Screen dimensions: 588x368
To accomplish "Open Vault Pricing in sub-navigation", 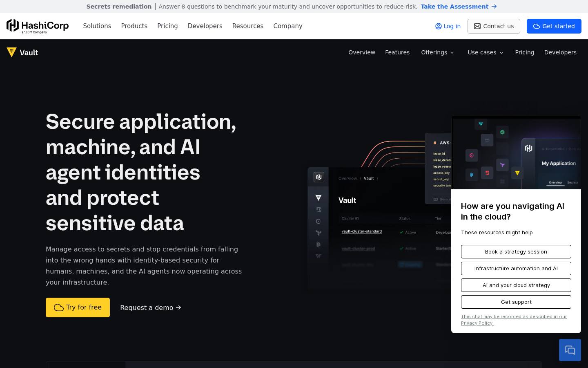I will point(525,52).
